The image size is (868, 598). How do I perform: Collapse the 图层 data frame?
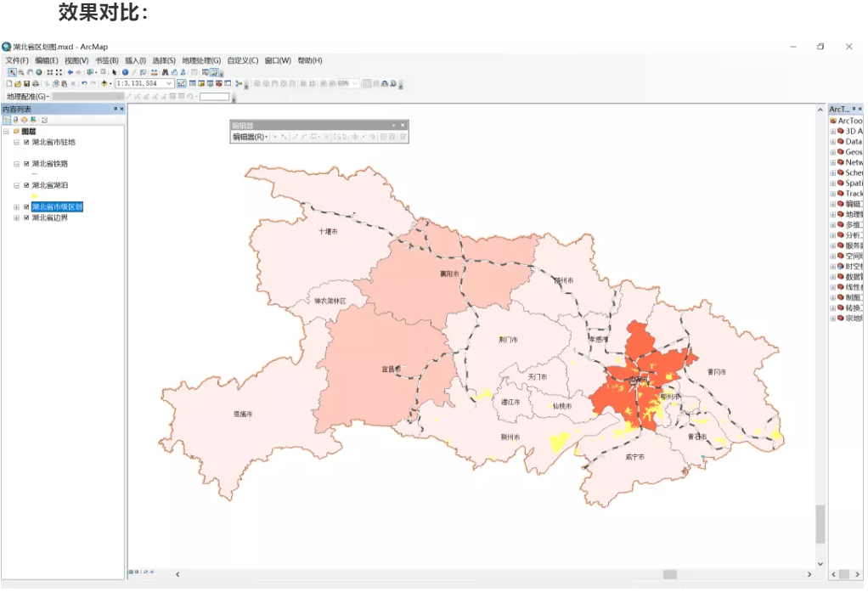pos(6,132)
